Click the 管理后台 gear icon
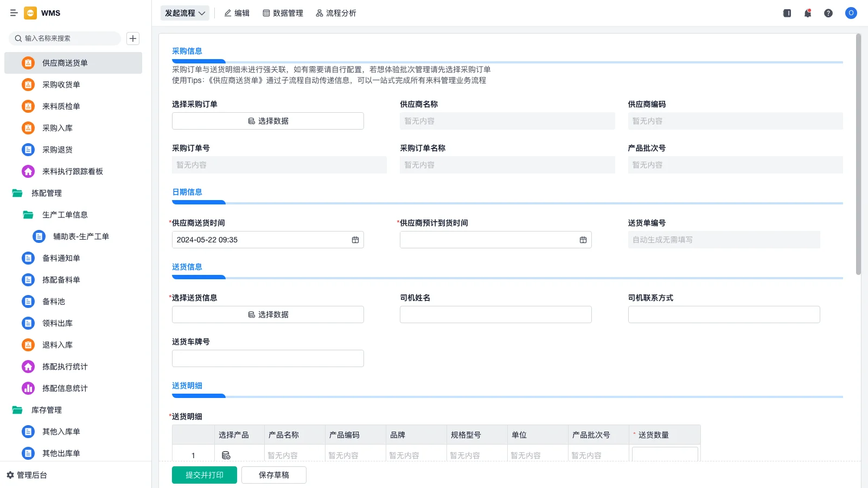The image size is (868, 488). (x=10, y=475)
